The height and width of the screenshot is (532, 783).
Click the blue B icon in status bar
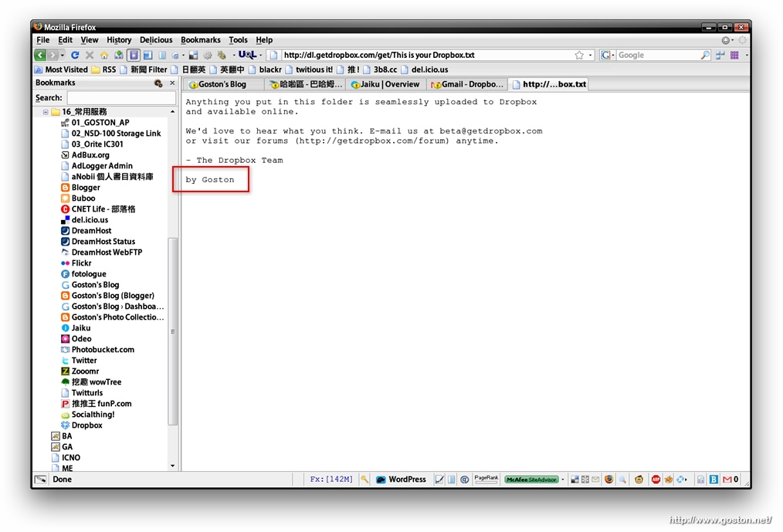[x=714, y=479]
